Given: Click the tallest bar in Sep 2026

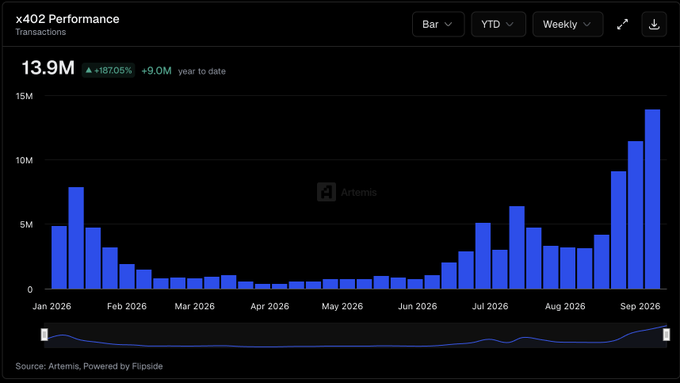Looking at the screenshot, I should point(652,199).
